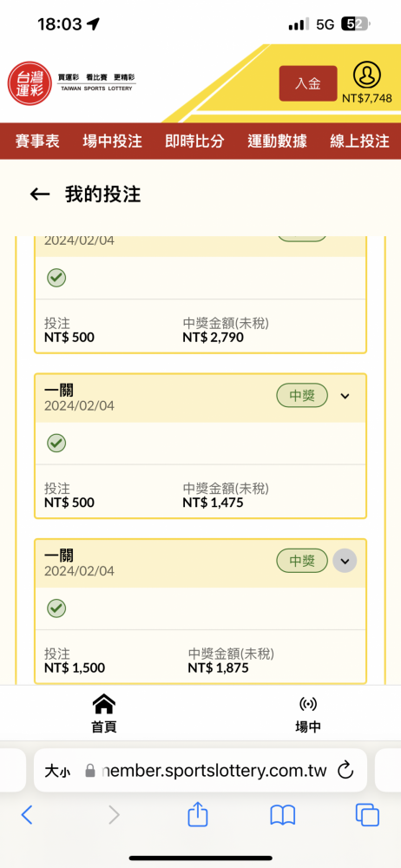Tap the green checkmark of NT$1,875 bet
This screenshot has width=401, height=868.
[x=56, y=608]
